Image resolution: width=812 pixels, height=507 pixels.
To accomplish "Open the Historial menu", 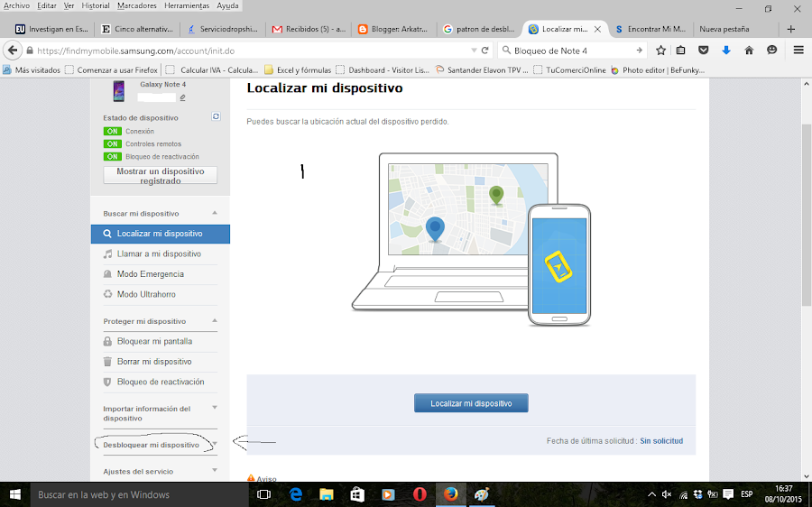I will (96, 5).
